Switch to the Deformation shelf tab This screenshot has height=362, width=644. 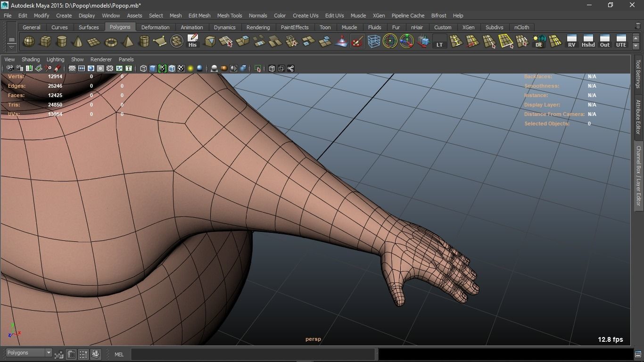coord(155,27)
